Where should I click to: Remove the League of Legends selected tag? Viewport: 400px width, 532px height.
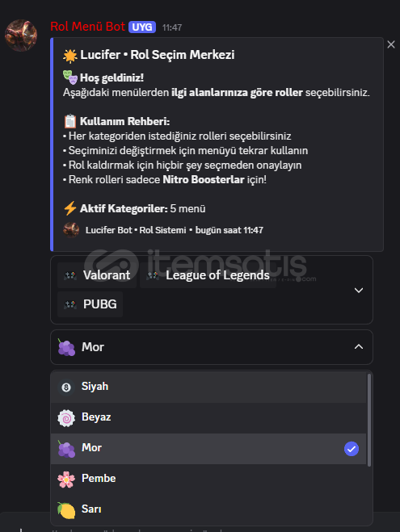coord(208,275)
